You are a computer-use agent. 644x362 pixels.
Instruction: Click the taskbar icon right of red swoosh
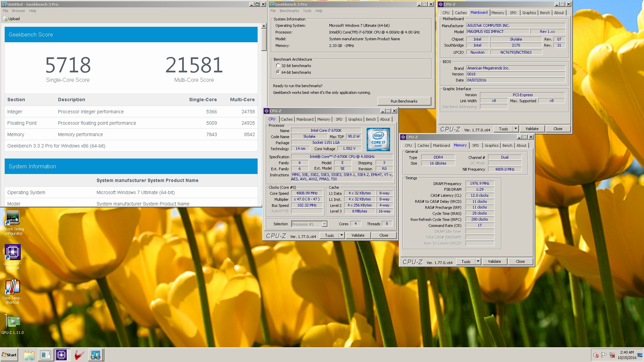[96, 355]
